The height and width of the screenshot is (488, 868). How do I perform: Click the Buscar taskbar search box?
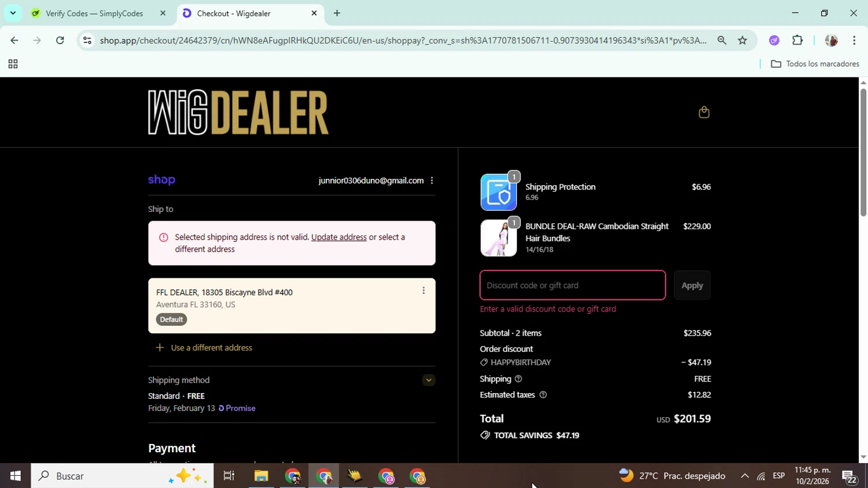click(122, 476)
